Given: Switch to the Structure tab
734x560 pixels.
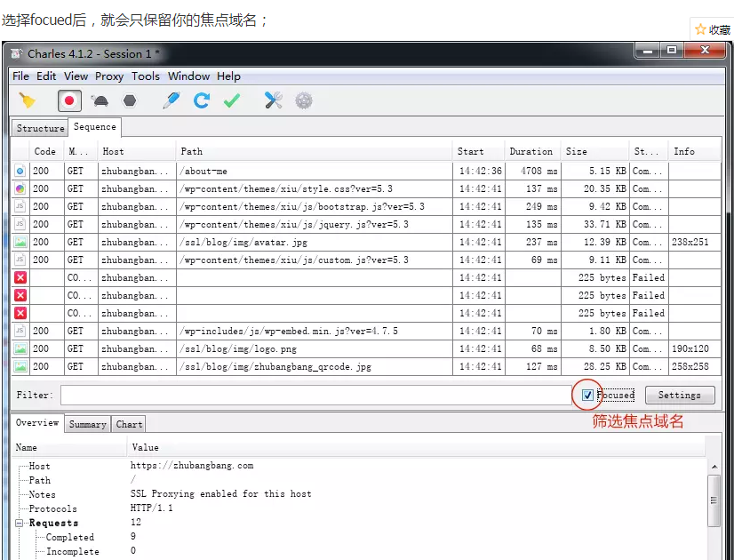Looking at the screenshot, I should pyautogui.click(x=40, y=128).
